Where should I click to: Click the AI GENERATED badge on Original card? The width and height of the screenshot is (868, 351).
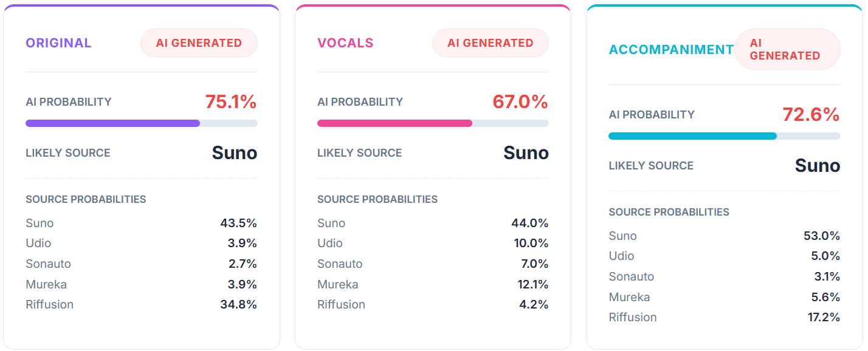[x=199, y=43]
